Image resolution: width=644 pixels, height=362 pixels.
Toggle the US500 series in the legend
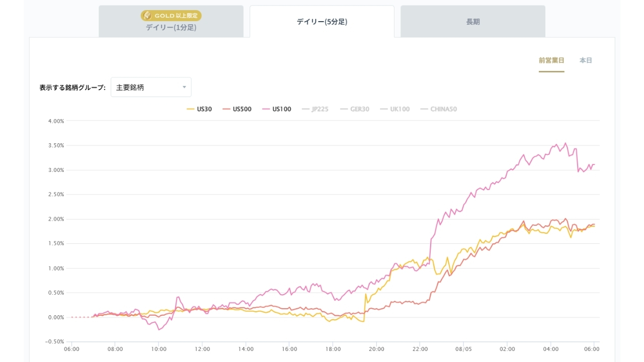237,109
